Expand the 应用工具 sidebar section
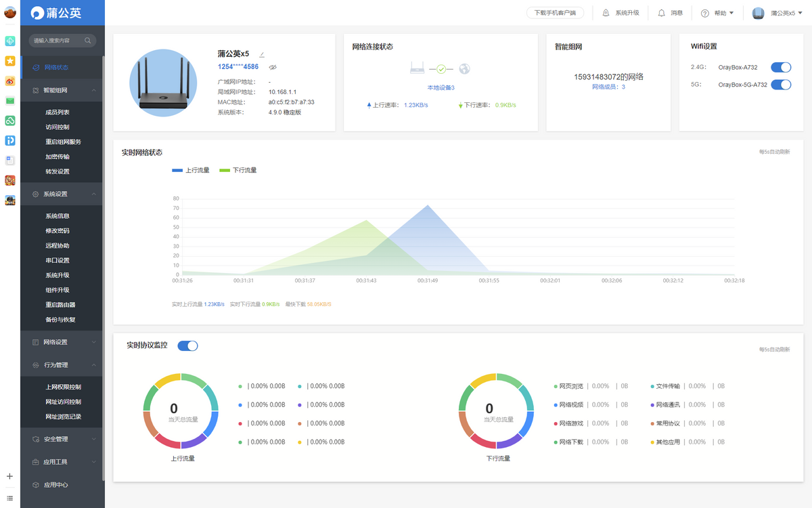Screen dimensions: 812x508 pyautogui.click(x=62, y=462)
